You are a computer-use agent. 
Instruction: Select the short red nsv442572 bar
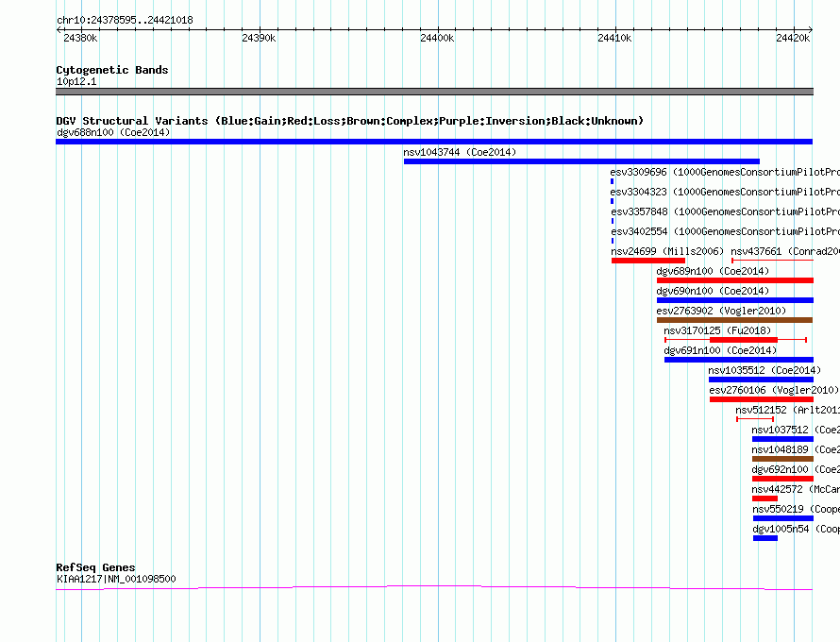(x=765, y=498)
